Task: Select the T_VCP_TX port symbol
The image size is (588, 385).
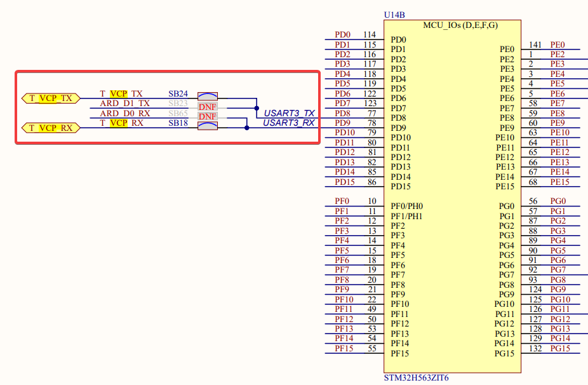Action: [50, 98]
